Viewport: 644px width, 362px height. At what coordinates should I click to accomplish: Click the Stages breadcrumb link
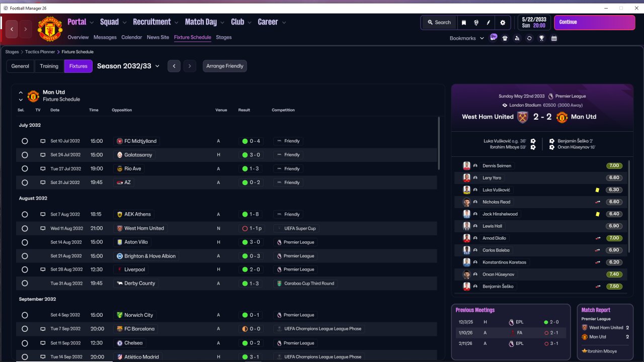click(x=12, y=52)
